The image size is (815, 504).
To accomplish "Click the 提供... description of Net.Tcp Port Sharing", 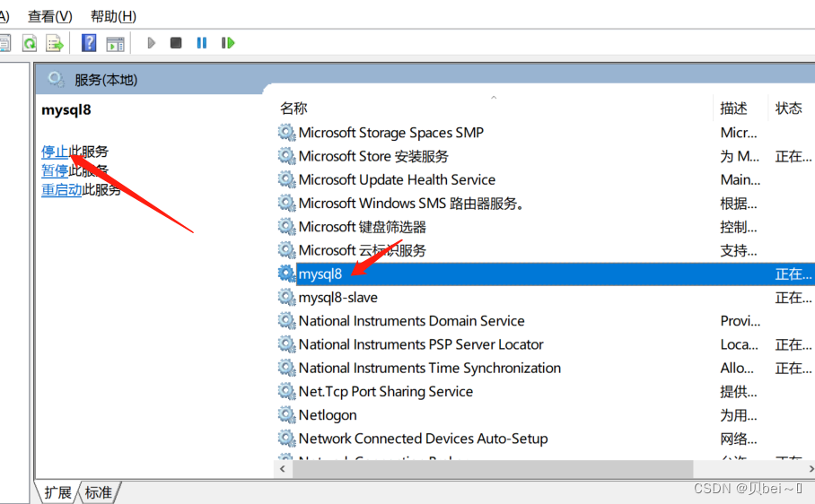I will point(738,391).
